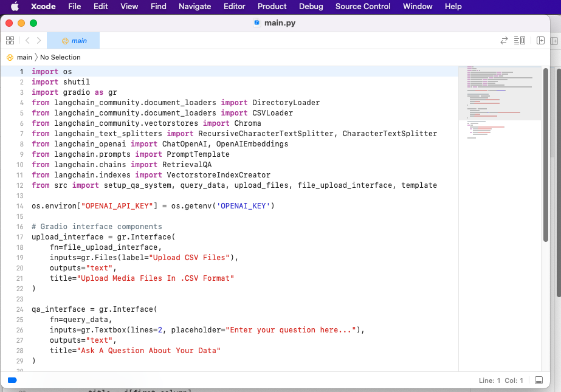Viewport: 561px width, 392px height.
Task: Open the File menu
Action: pos(74,7)
